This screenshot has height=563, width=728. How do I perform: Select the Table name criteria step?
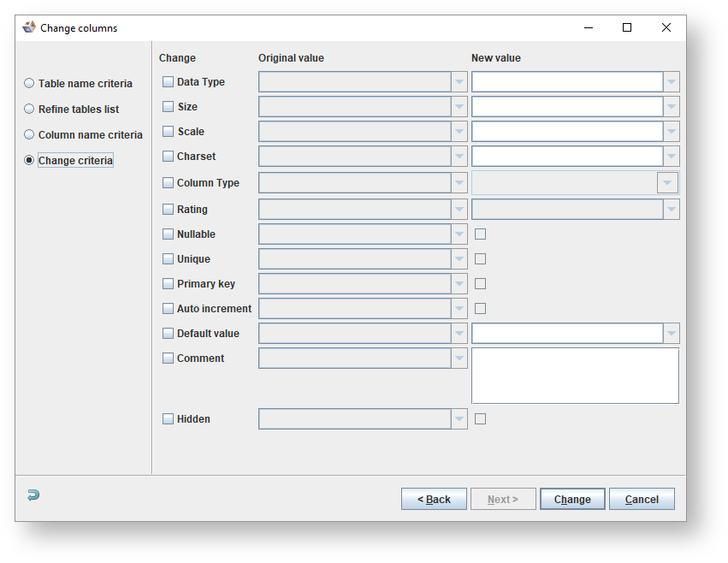click(x=29, y=84)
